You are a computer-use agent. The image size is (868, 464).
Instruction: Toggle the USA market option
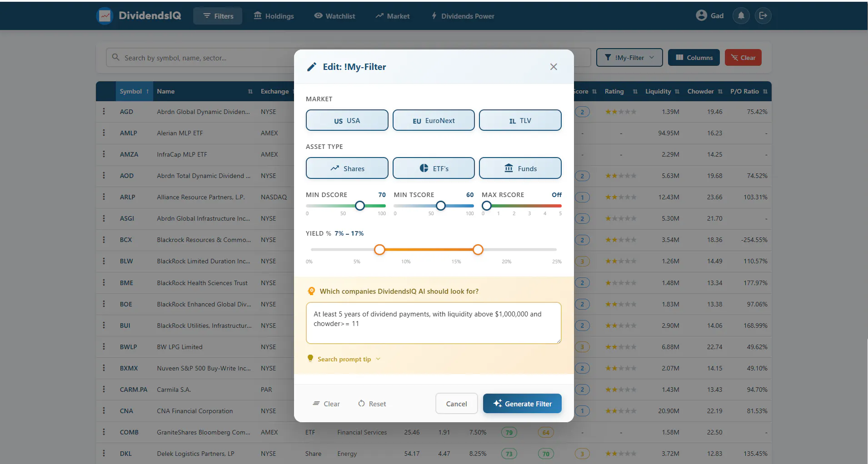click(347, 120)
